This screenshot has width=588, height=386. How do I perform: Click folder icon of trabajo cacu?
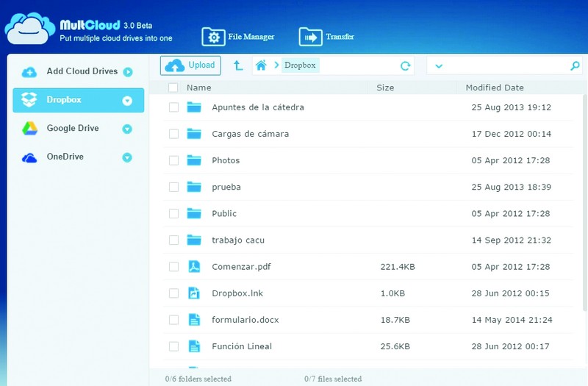click(x=194, y=240)
